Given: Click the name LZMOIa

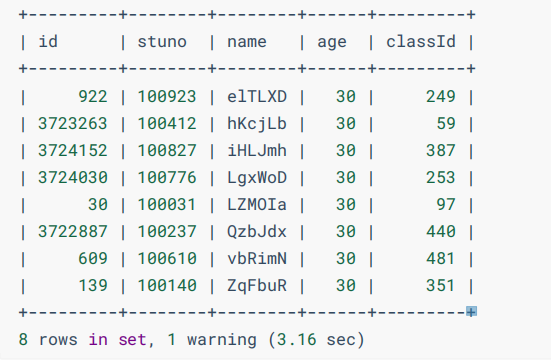Looking at the screenshot, I should click(x=257, y=204).
